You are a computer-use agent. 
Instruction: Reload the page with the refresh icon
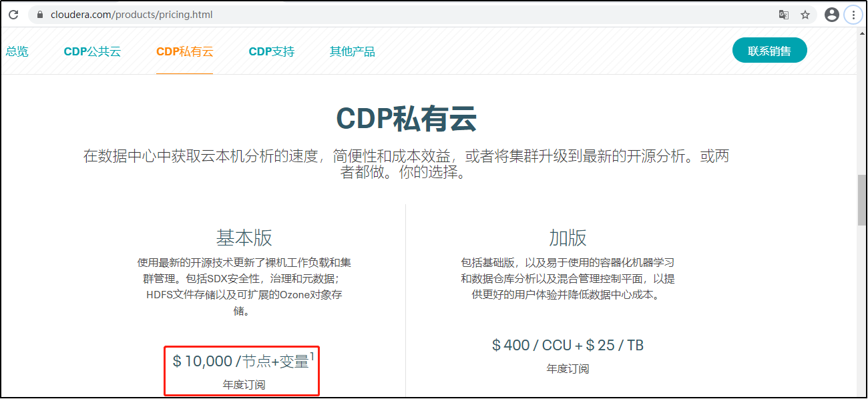pyautogui.click(x=13, y=14)
